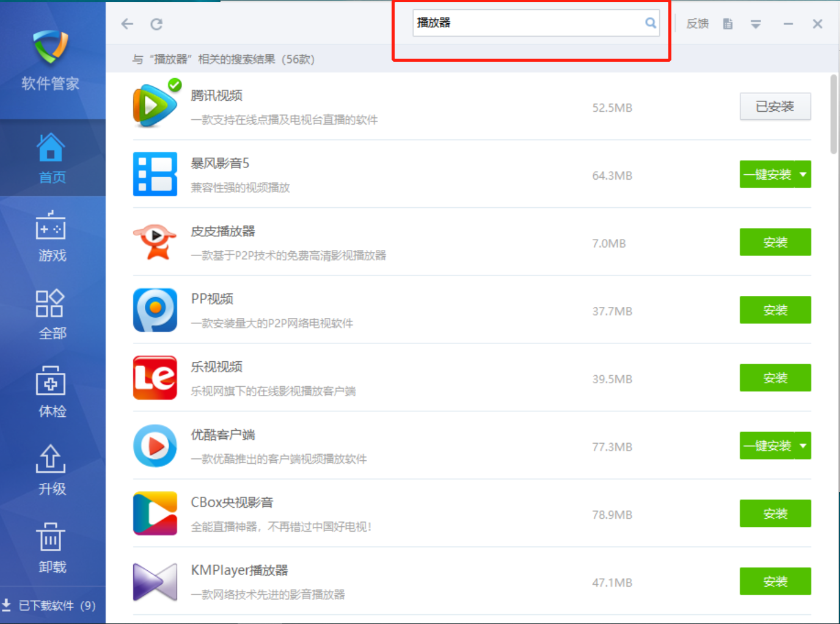Click the KMPlayer播放器 app icon
The image size is (840, 624).
click(x=155, y=581)
